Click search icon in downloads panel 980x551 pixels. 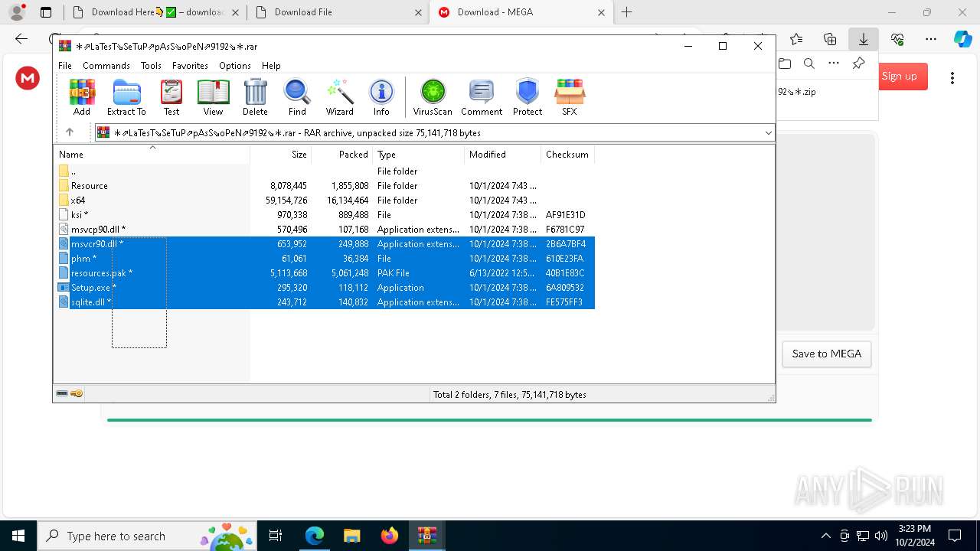[809, 64]
